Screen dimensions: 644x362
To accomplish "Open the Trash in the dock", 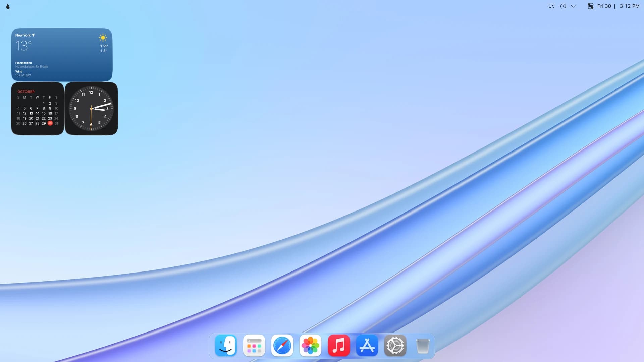I will tap(423, 346).
